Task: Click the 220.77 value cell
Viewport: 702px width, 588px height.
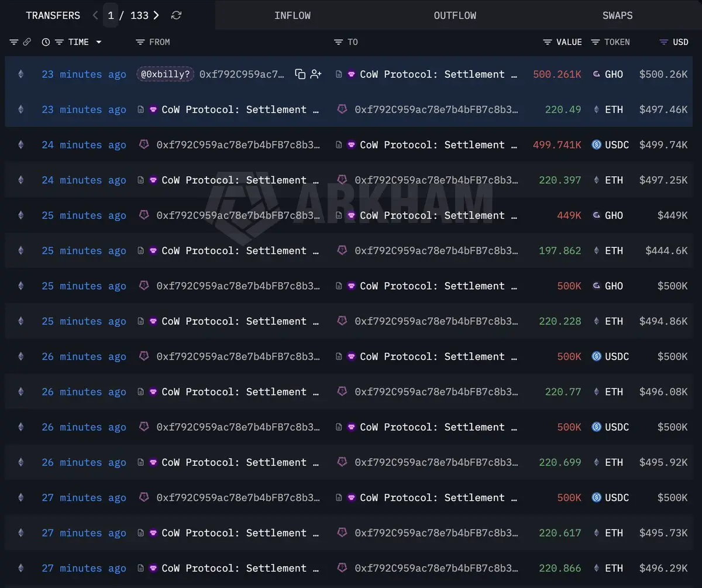Action: coord(563,392)
